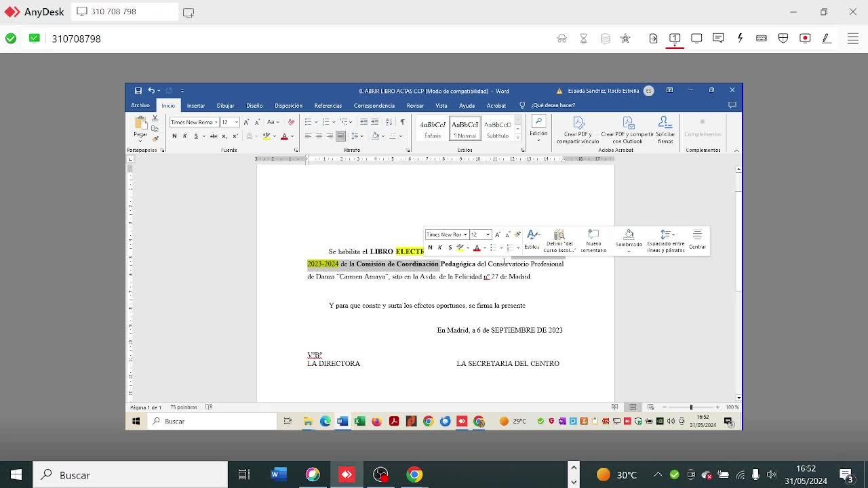Switch to the Diseño tab
This screenshot has height=488, width=868.
click(x=254, y=106)
